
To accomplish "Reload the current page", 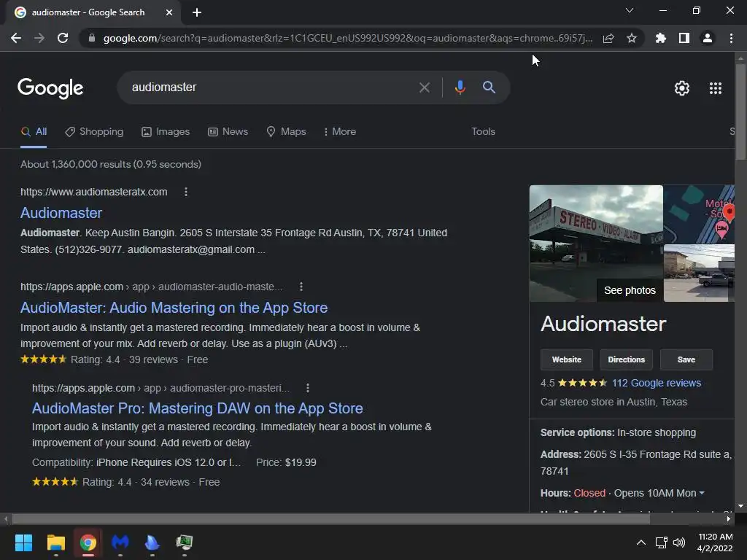I will (63, 38).
